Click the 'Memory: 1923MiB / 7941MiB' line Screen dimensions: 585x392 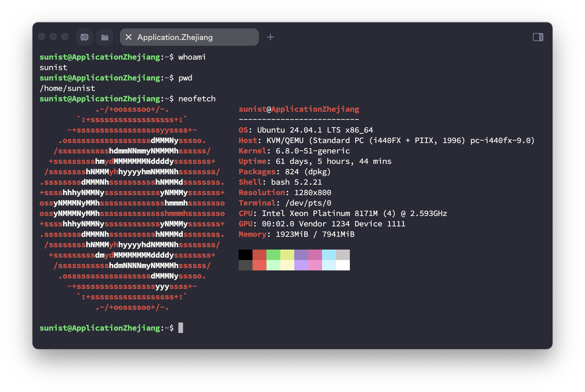297,234
